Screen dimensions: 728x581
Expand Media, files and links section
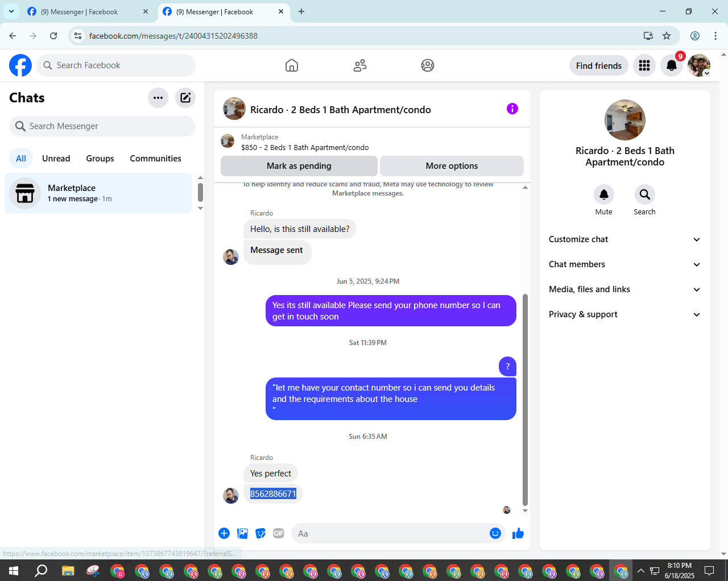coord(624,289)
